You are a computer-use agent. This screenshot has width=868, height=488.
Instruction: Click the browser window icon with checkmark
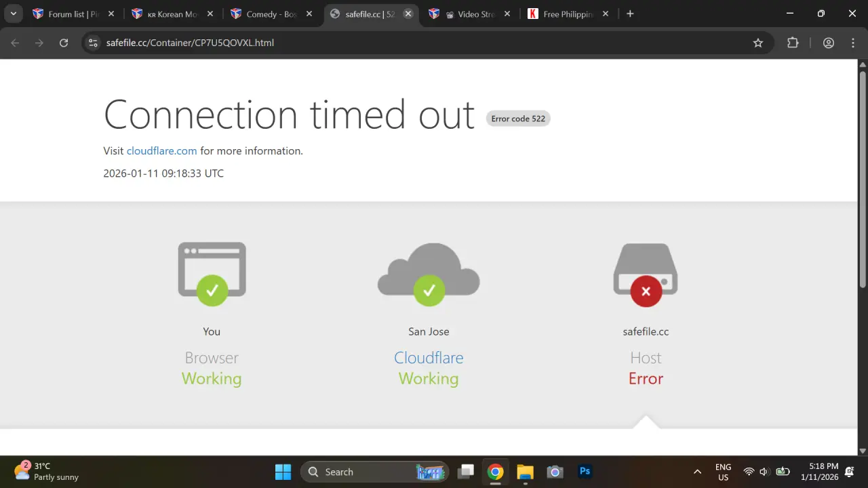(x=212, y=273)
